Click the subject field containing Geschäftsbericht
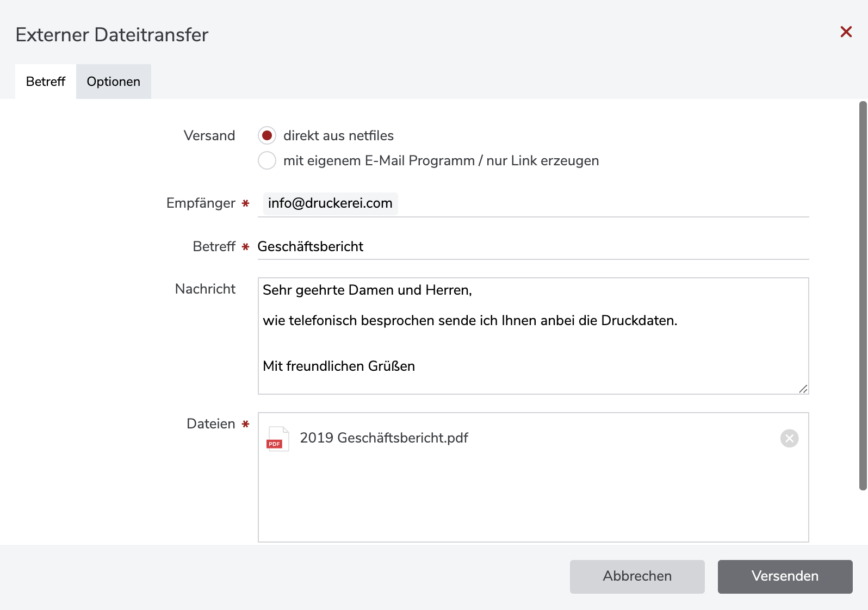The width and height of the screenshot is (868, 610). 533,247
